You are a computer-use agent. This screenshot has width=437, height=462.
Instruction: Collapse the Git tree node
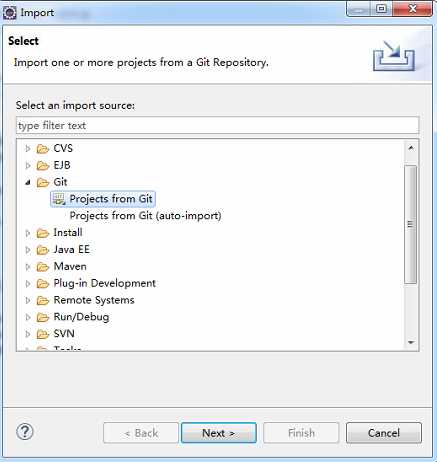pyautogui.click(x=28, y=182)
